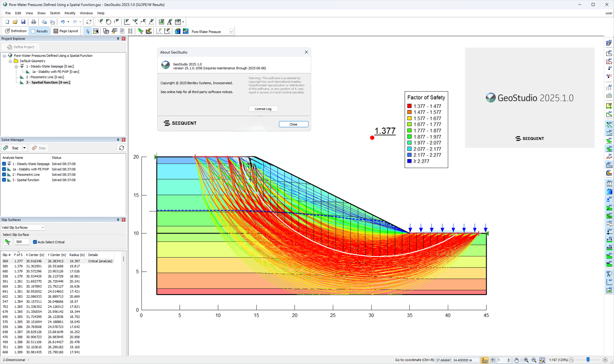Uncheck the Piezometric Line analysis checkbox
This screenshot has height=364, width=614.
(4, 175)
